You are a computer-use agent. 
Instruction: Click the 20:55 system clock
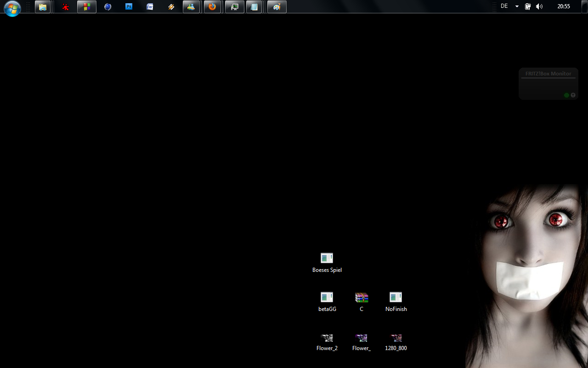pyautogui.click(x=563, y=6)
